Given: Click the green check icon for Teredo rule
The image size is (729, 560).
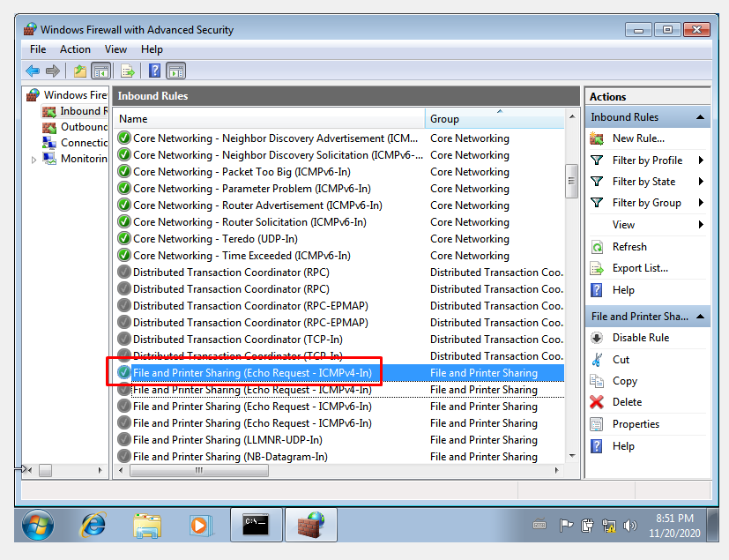Looking at the screenshot, I should (123, 239).
